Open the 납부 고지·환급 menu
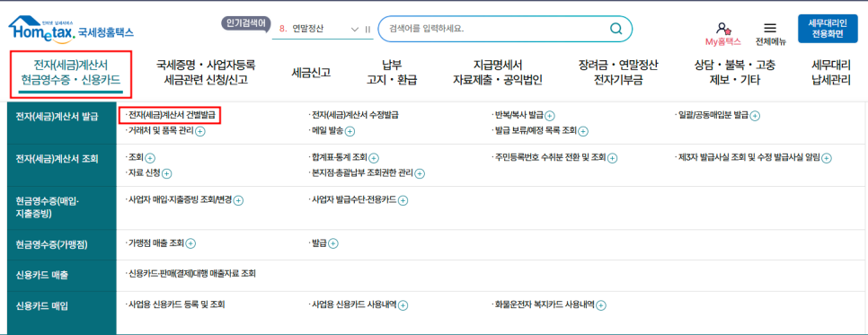 (x=392, y=73)
